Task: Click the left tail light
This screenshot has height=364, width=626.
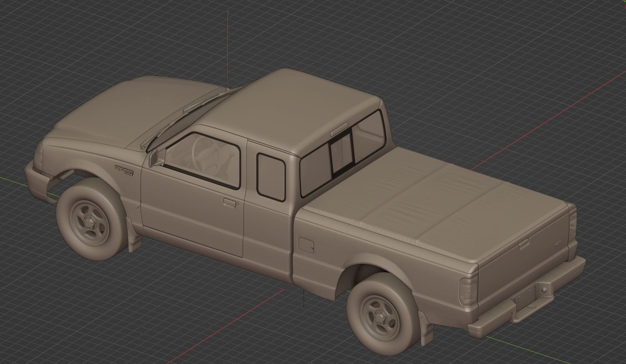Action: (468, 292)
